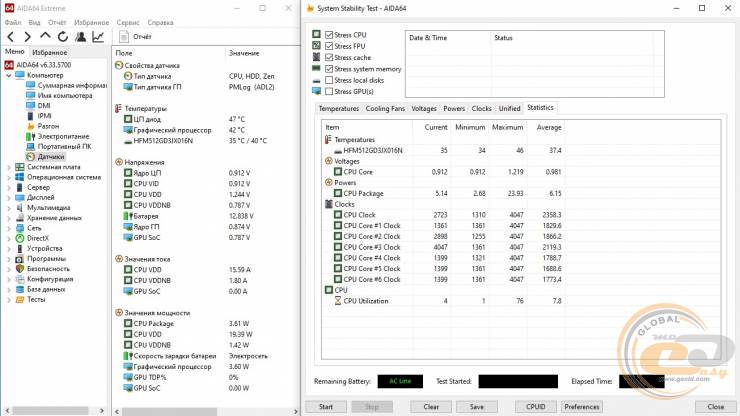Open the DMI tree item

pyautogui.click(x=44, y=106)
